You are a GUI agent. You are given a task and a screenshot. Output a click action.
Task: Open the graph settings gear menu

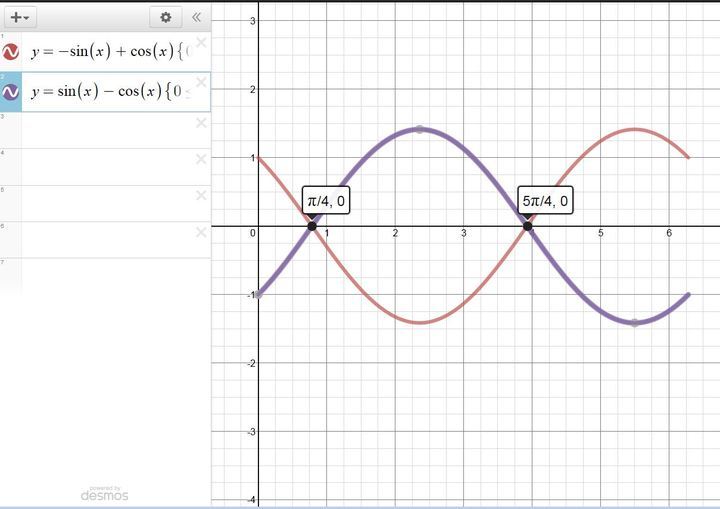pyautogui.click(x=166, y=17)
